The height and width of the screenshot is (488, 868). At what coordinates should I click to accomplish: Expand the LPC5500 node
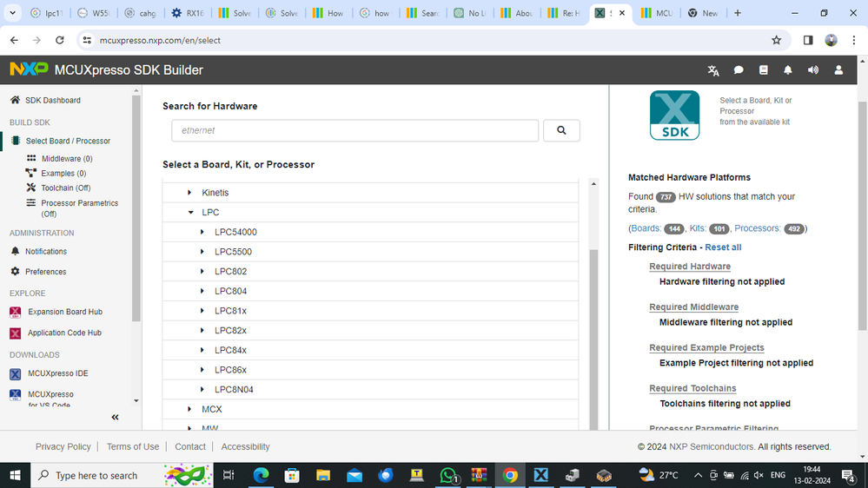point(202,252)
